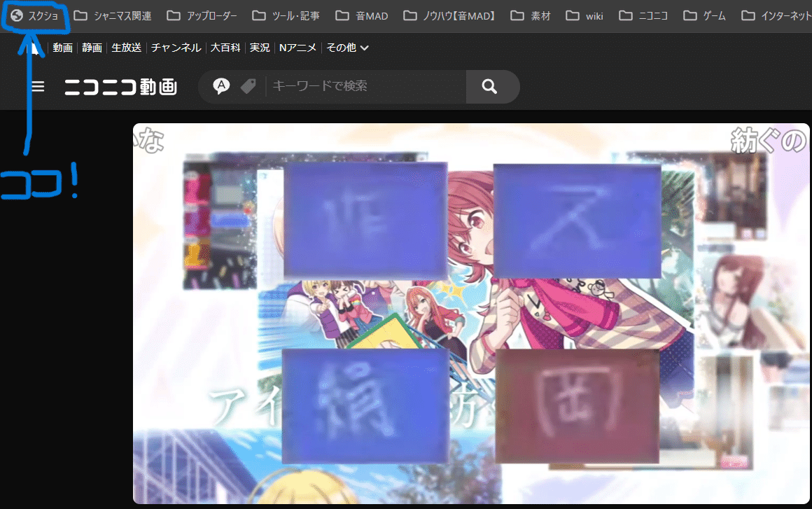Viewport: 812px width, 509px height.
Task: Go to the 実況 section
Action: pos(260,48)
